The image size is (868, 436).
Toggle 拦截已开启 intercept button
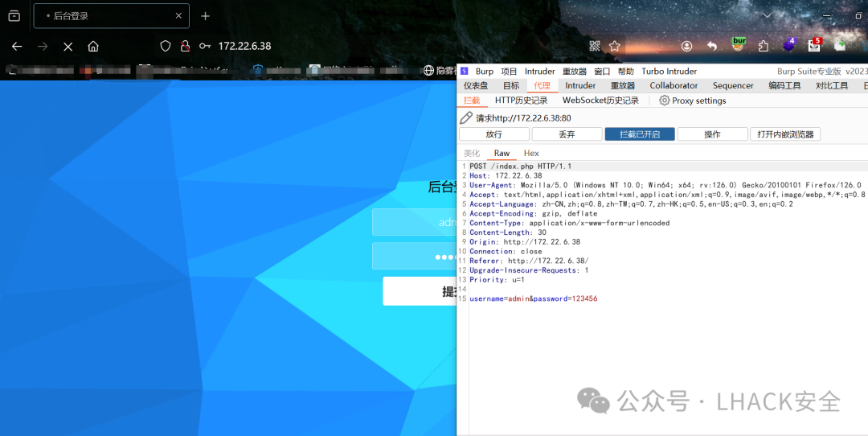pos(640,134)
